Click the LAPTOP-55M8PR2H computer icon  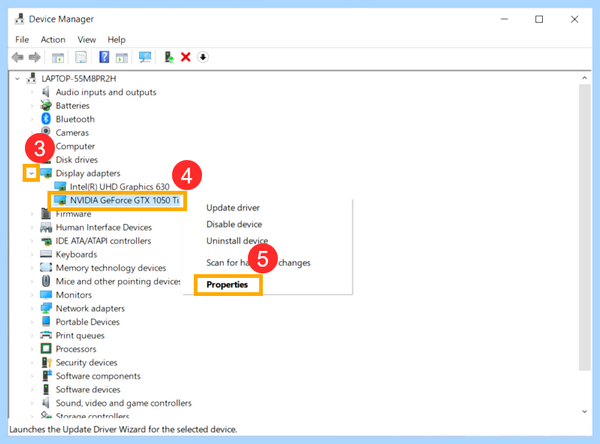(x=32, y=78)
